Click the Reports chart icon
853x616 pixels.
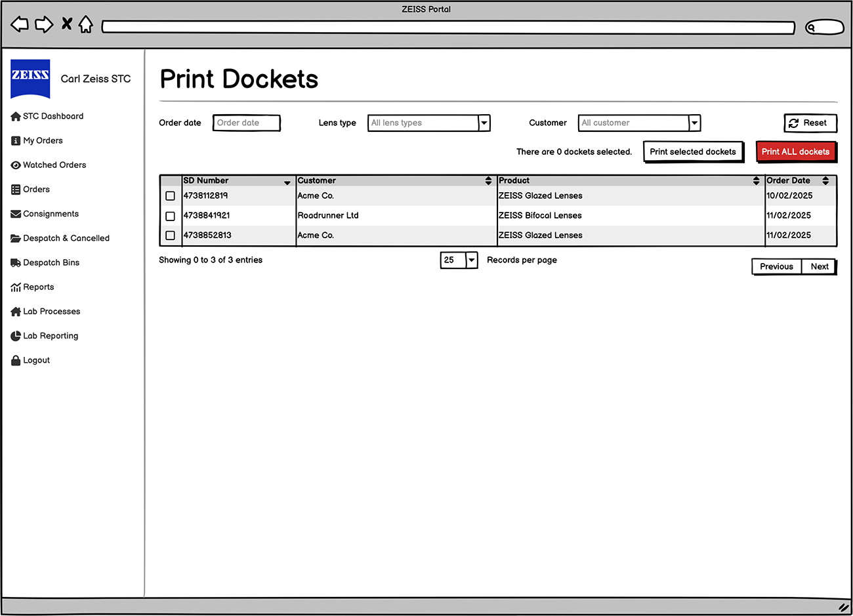(x=16, y=287)
